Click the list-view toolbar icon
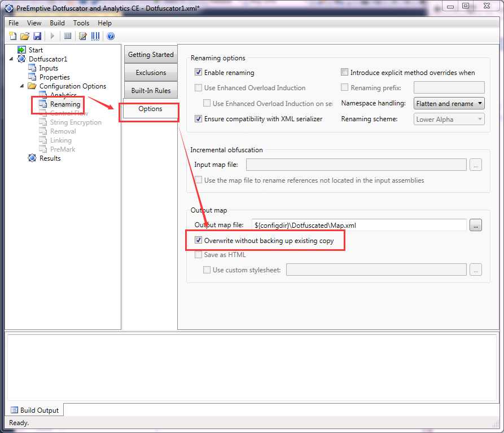504x433 pixels. pyautogui.click(x=68, y=36)
